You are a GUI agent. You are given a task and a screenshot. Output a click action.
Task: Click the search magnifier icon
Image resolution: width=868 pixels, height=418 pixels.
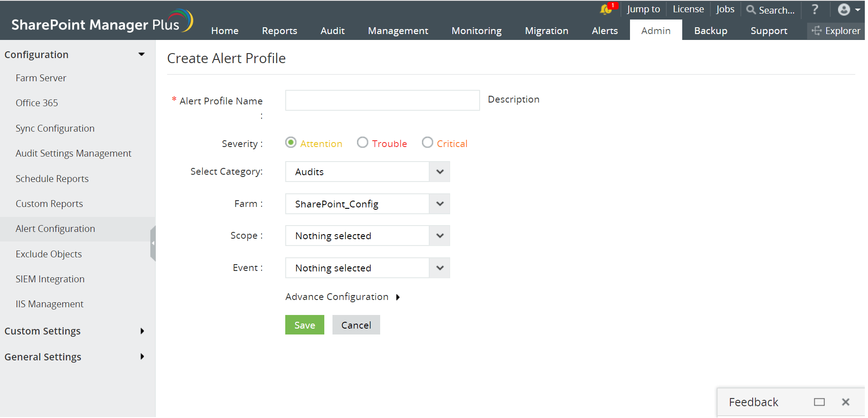pyautogui.click(x=751, y=10)
